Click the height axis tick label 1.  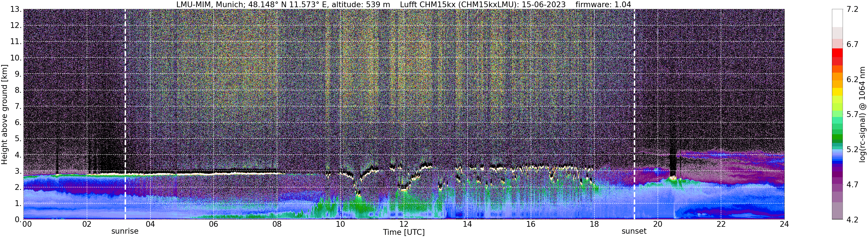point(18,203)
